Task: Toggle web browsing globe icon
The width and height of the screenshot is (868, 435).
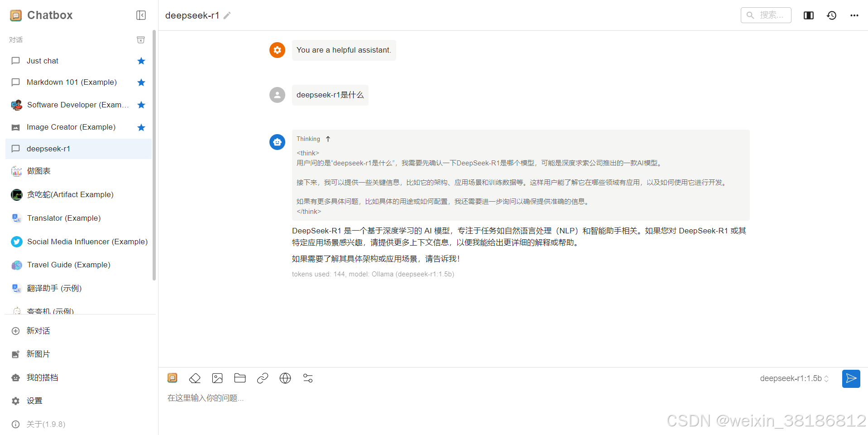Action: [285, 378]
